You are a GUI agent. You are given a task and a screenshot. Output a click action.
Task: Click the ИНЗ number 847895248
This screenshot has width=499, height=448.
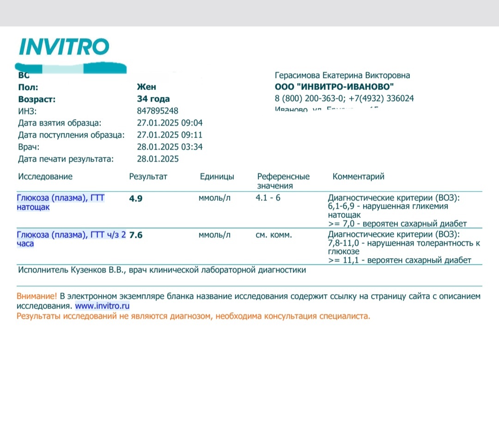(x=158, y=111)
